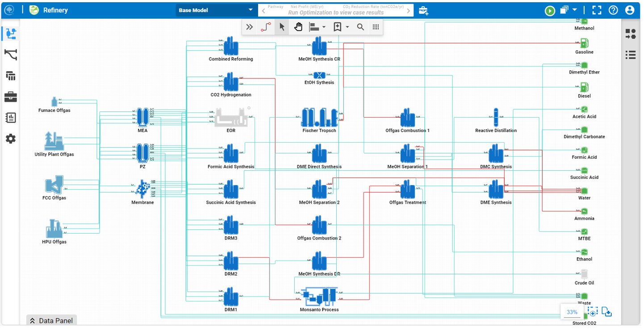Select the DMC Synthesis unit
Screen dimensions: 644x330
pos(496,153)
